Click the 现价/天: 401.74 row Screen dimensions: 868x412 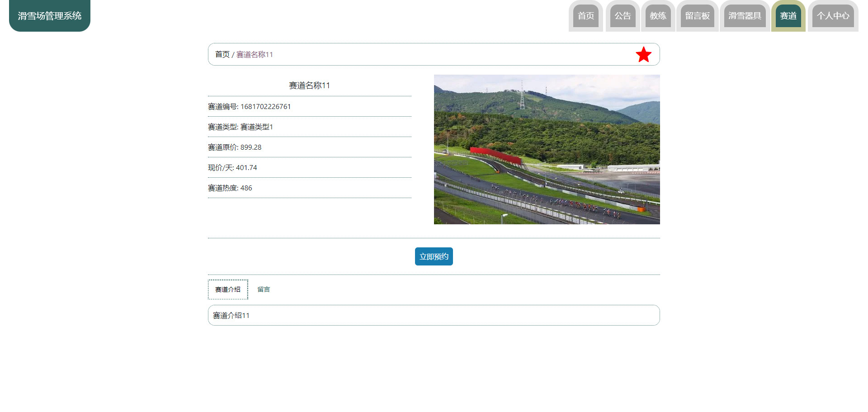click(x=310, y=168)
